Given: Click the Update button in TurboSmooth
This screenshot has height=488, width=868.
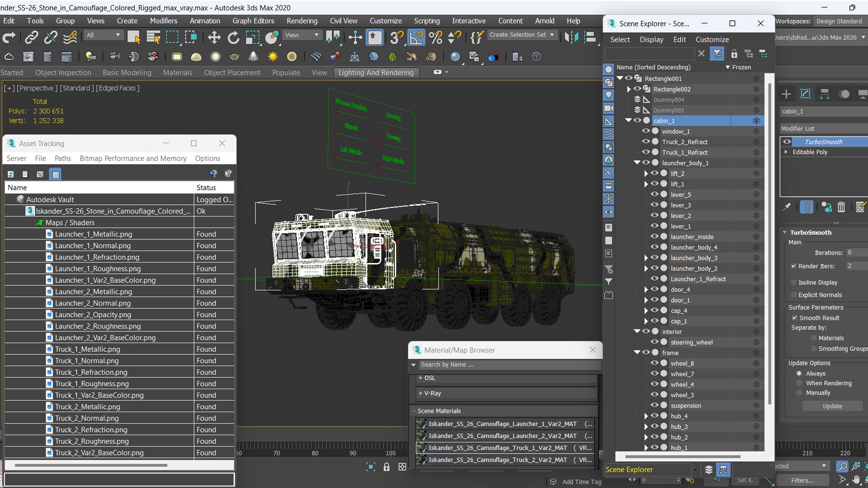Looking at the screenshot, I should pos(832,406).
